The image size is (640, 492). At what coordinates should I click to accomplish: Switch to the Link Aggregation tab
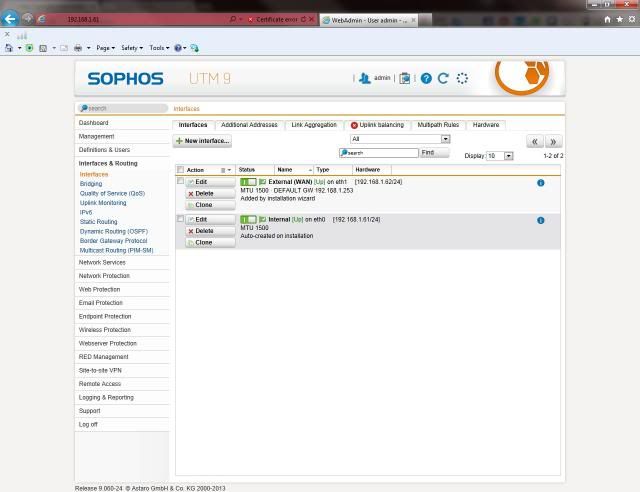coord(314,125)
